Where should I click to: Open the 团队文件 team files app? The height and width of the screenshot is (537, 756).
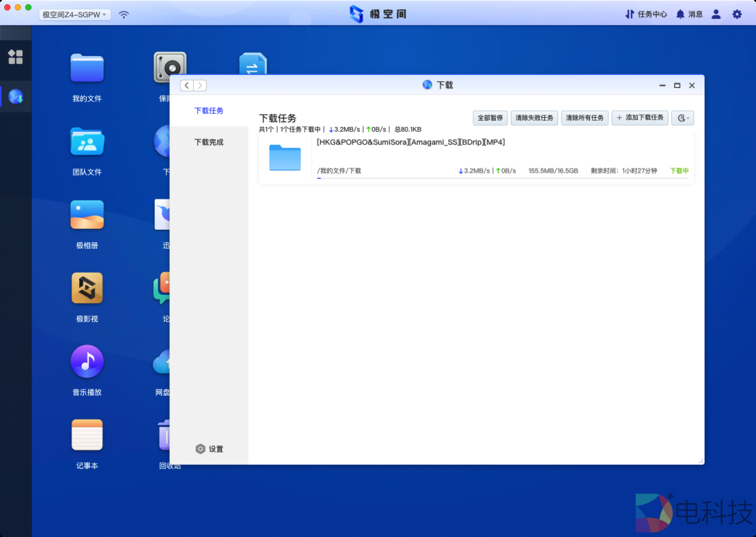coord(87,140)
